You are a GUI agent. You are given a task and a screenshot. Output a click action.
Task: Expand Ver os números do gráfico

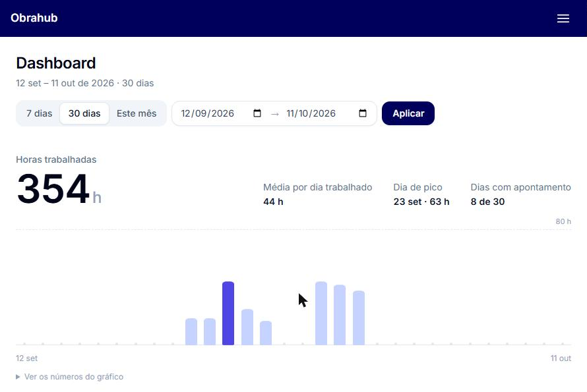coord(70,377)
